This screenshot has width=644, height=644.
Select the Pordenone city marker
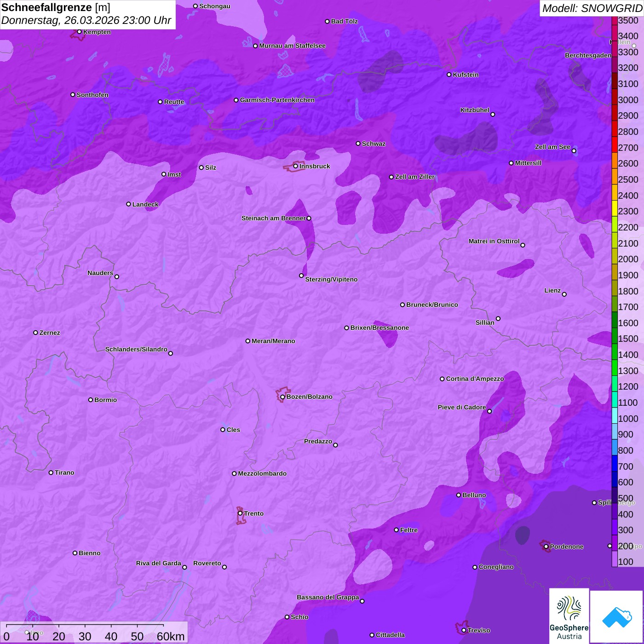[546, 547]
